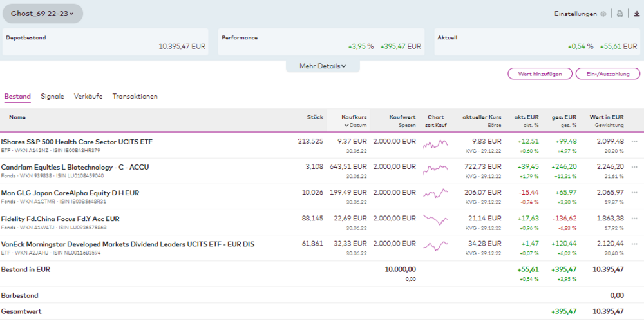Image resolution: width=644 pixels, height=321 pixels.
Task: Open options menu for Candriam Biotechnology fund
Action: (634, 167)
